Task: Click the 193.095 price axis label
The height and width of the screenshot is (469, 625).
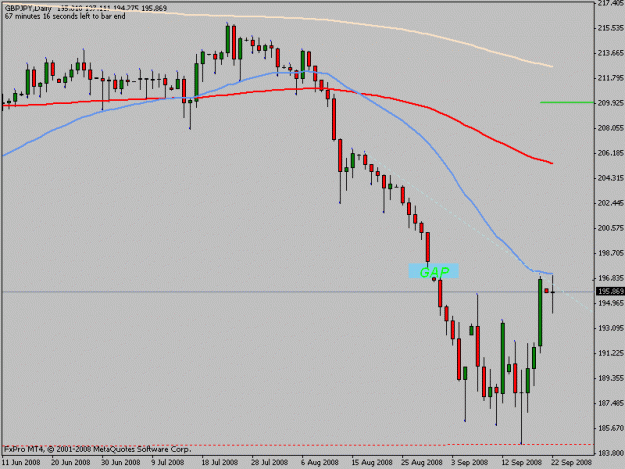Action: pyautogui.click(x=610, y=328)
